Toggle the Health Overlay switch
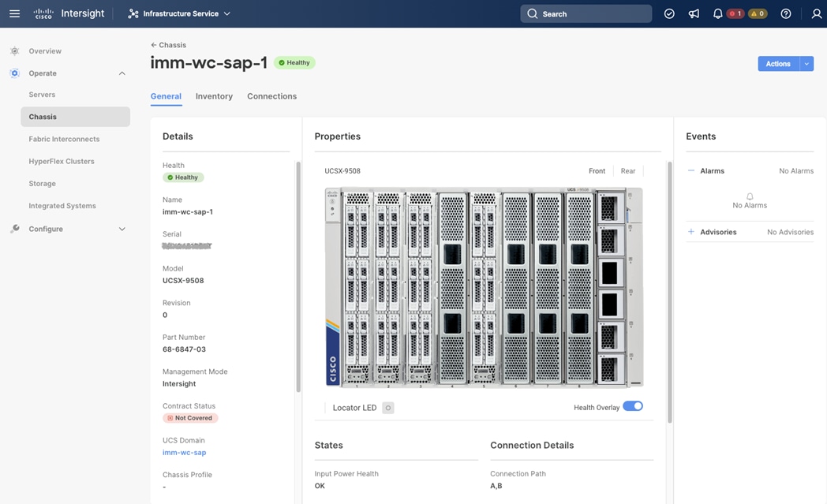The height and width of the screenshot is (504, 827). point(633,406)
